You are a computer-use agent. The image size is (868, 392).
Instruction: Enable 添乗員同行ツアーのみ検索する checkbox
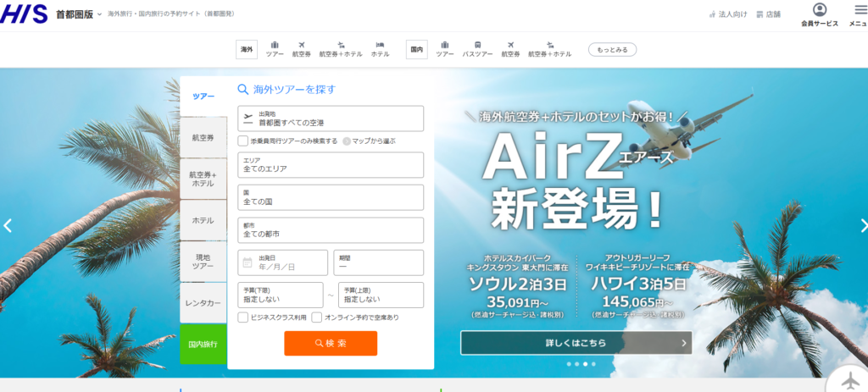pos(243,141)
